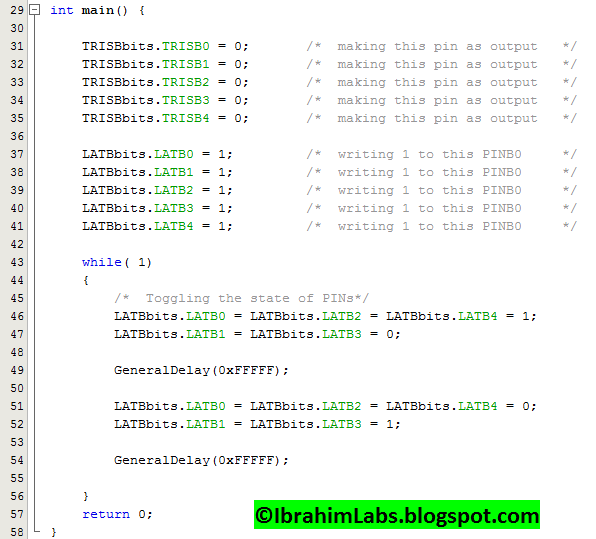This screenshot has width=596, height=539.
Task: Click the 'int' keyword on line 29
Action: pos(62,10)
